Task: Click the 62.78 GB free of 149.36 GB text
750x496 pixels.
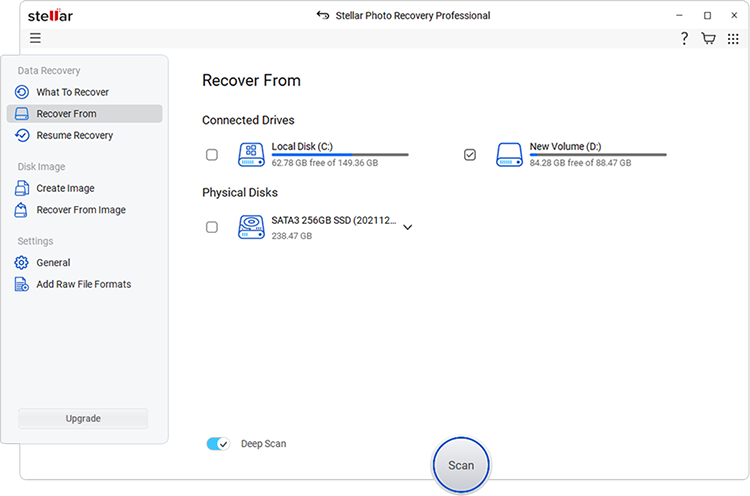Action: point(325,163)
